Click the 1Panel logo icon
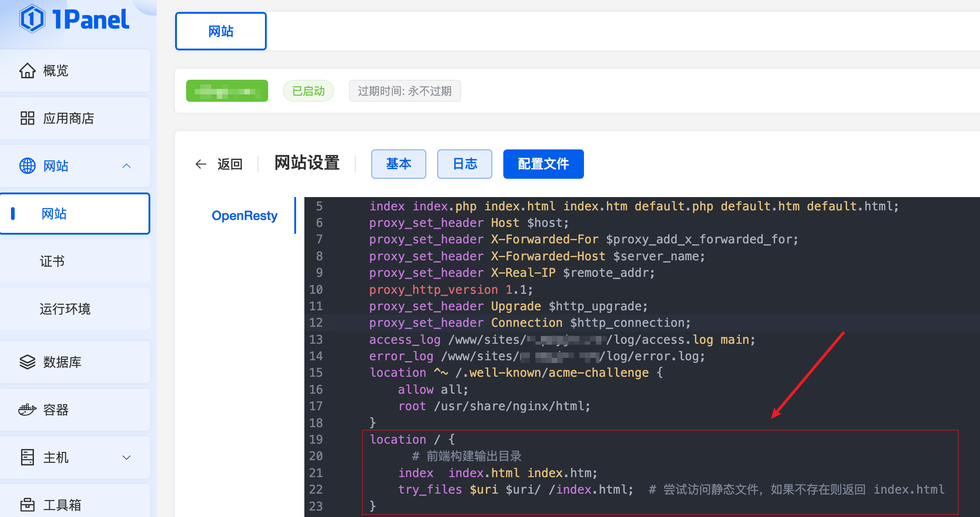This screenshot has width=980, height=517. 32,19
